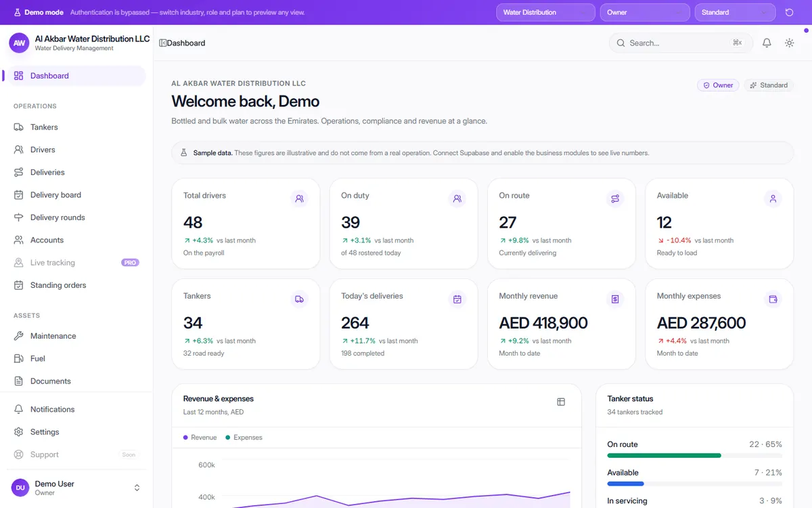Click the Monthly revenue receipt icon
The image size is (812, 508).
pos(615,299)
